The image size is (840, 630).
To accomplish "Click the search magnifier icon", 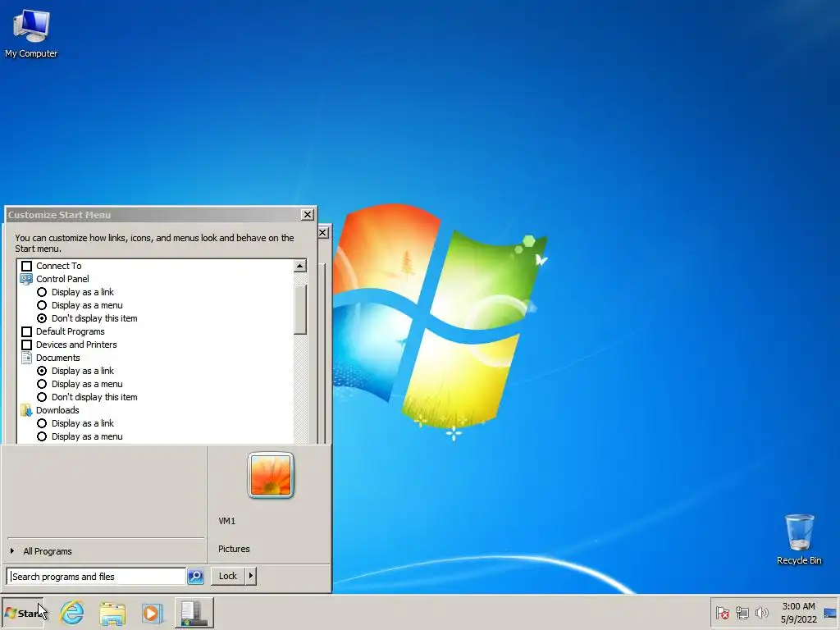I will [195, 576].
